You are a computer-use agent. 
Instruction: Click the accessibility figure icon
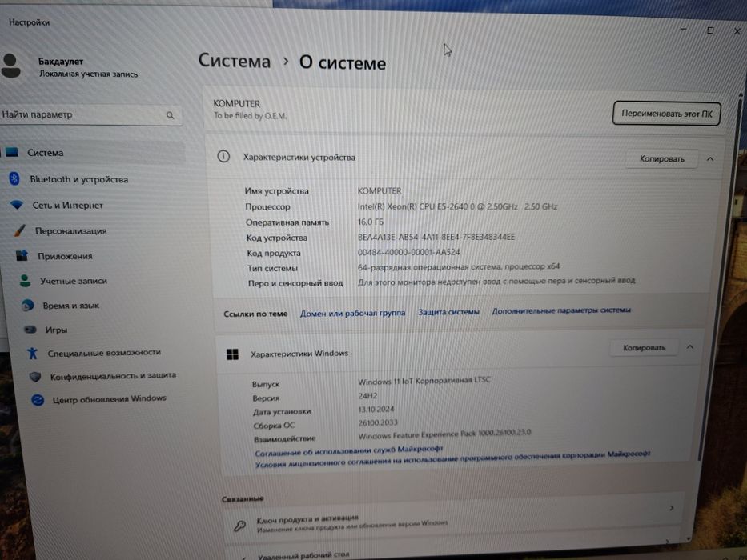pyautogui.click(x=32, y=353)
